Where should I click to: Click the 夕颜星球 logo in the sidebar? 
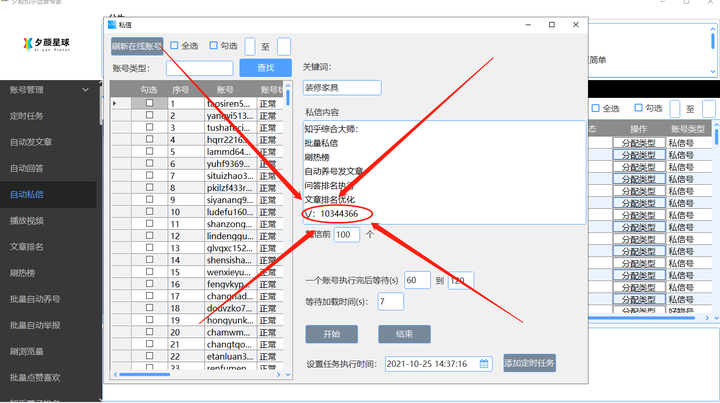46,44
